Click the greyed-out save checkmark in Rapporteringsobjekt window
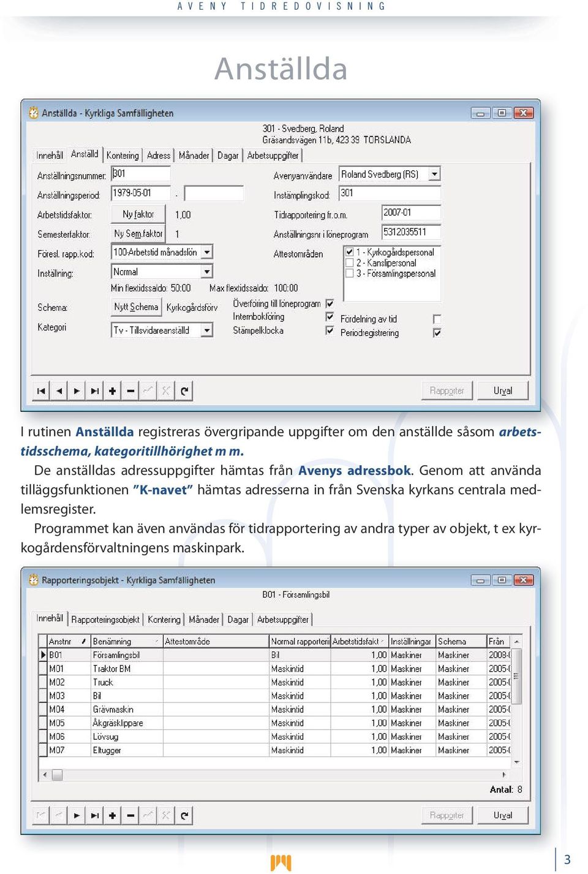 pyautogui.click(x=148, y=815)
